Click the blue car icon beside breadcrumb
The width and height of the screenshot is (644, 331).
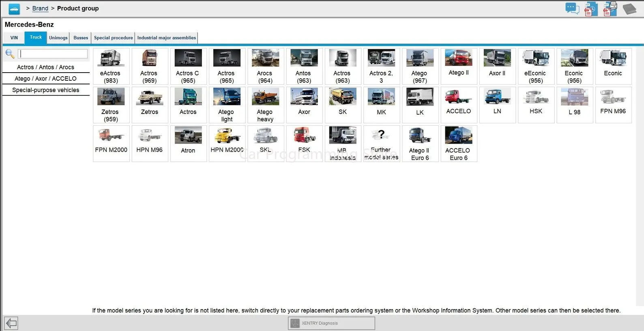pyautogui.click(x=14, y=9)
